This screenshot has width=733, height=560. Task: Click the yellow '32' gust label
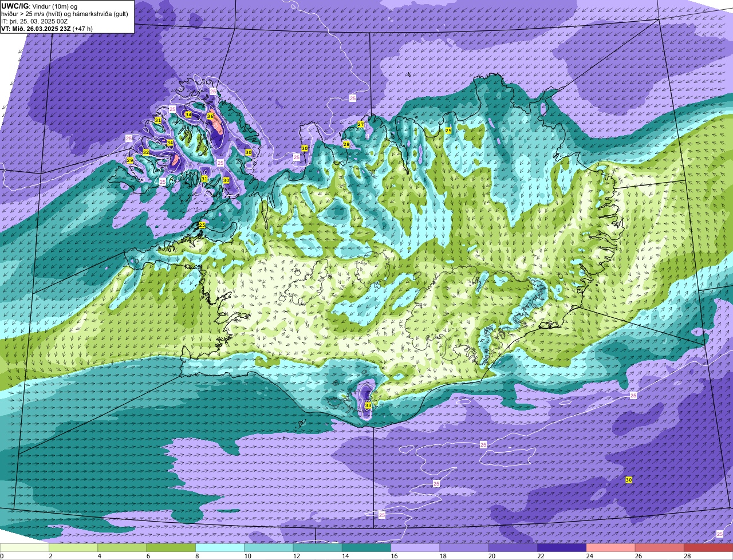tap(146, 152)
